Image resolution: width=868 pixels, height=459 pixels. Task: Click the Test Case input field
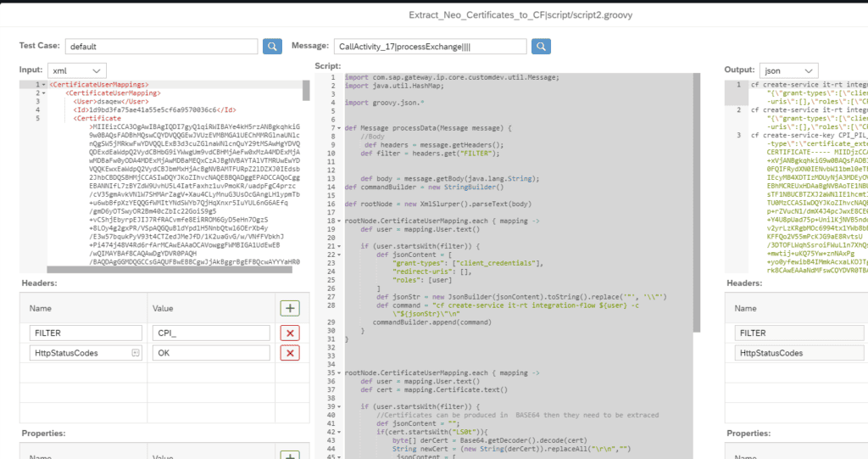[162, 47]
